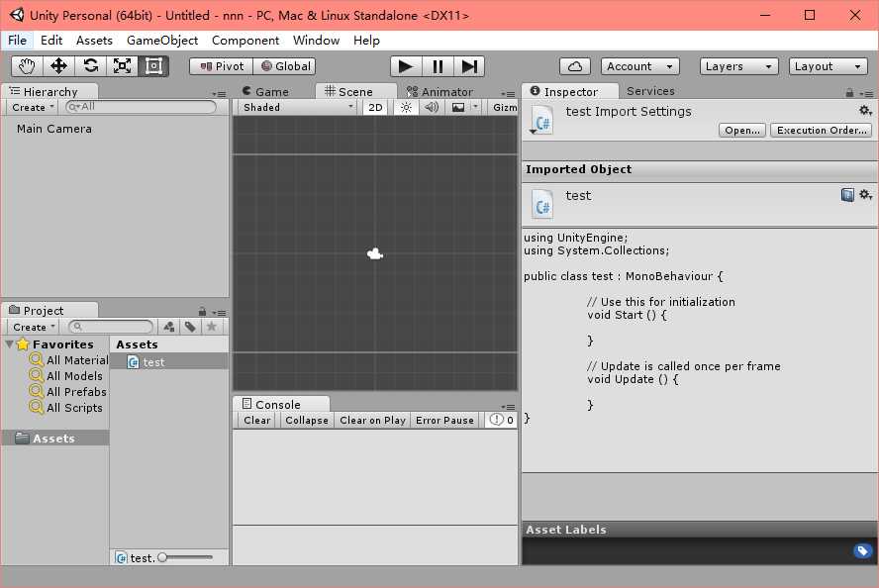Open Gizmos dropdown in Scene view
The width and height of the screenshot is (879, 588).
(505, 108)
